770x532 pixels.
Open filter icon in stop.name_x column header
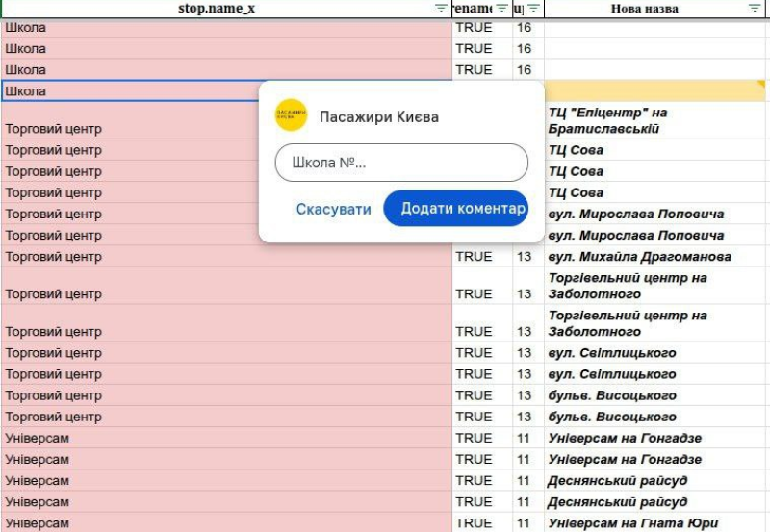click(441, 9)
